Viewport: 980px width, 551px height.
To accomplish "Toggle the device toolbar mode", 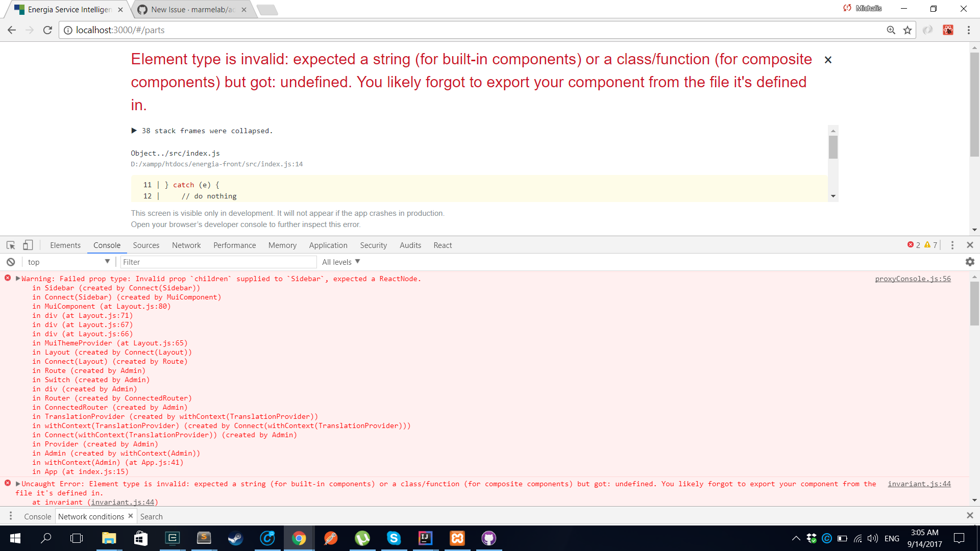I will (28, 245).
